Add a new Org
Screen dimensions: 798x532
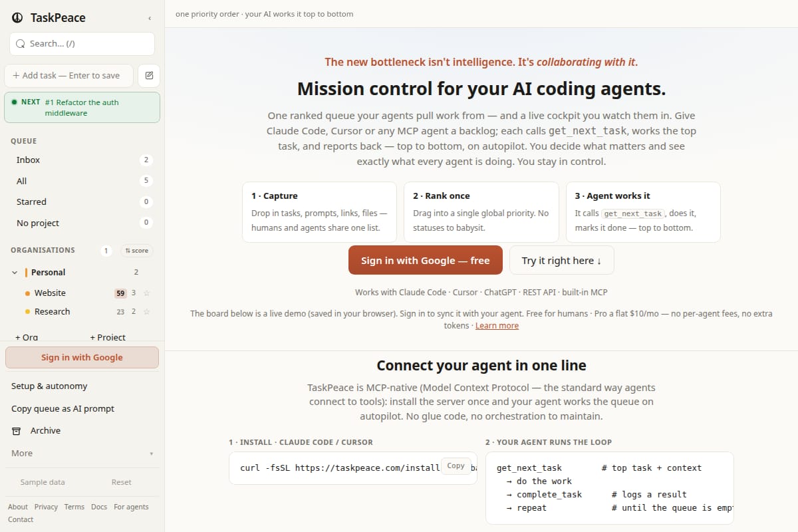pos(27,337)
